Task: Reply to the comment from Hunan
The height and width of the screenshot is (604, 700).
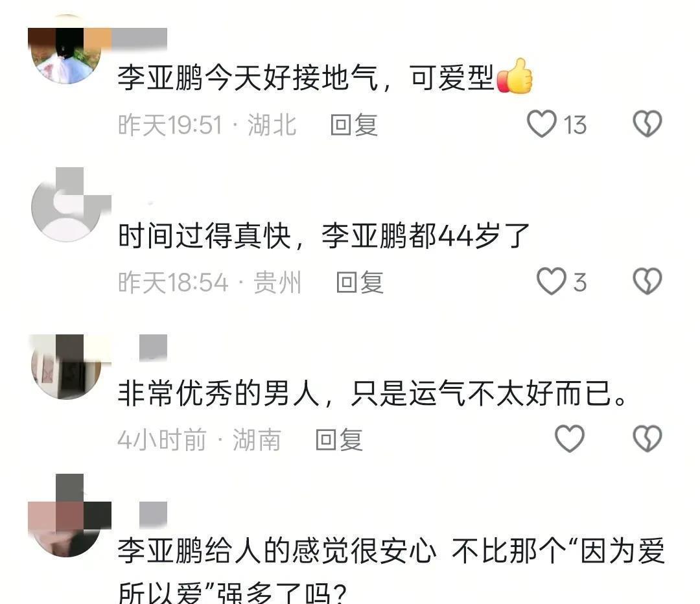Action: click(339, 440)
